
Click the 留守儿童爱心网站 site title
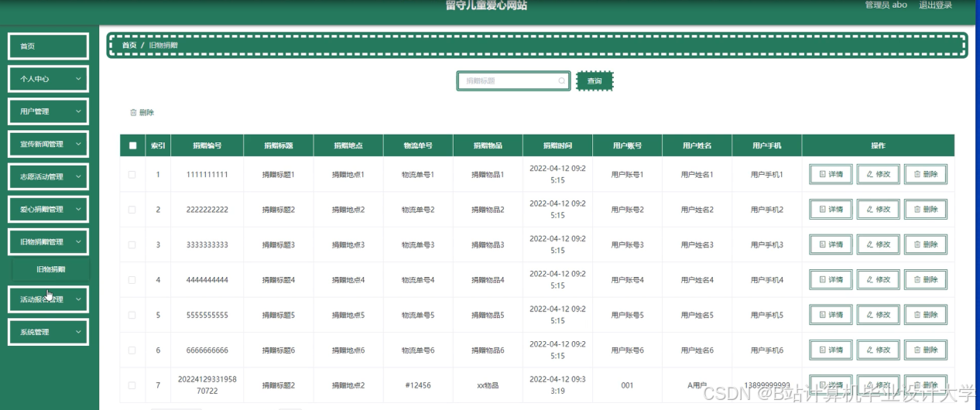[486, 5]
